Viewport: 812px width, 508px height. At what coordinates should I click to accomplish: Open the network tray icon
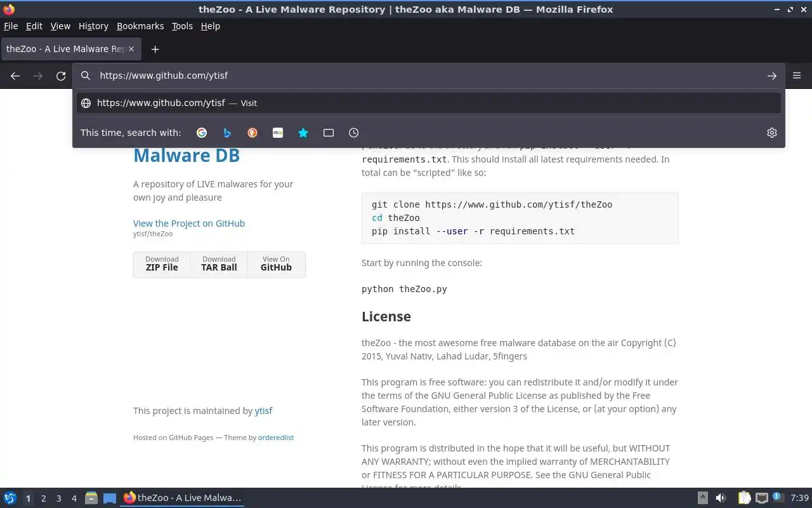click(x=762, y=498)
